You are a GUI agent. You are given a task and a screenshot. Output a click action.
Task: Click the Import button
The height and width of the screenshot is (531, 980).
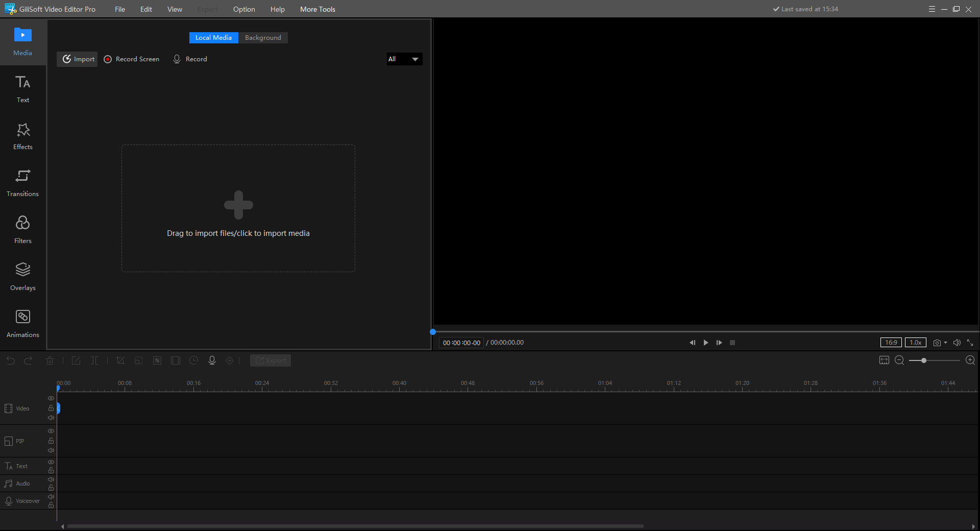pyautogui.click(x=77, y=59)
